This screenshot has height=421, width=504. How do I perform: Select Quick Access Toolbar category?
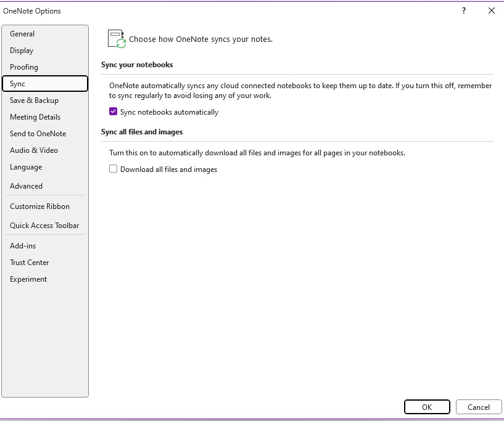[x=44, y=226]
